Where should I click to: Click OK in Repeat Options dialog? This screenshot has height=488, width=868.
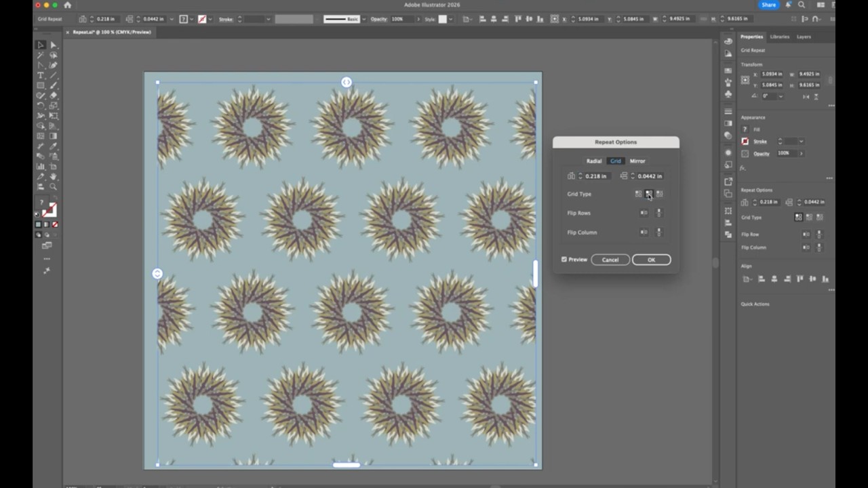click(x=651, y=260)
